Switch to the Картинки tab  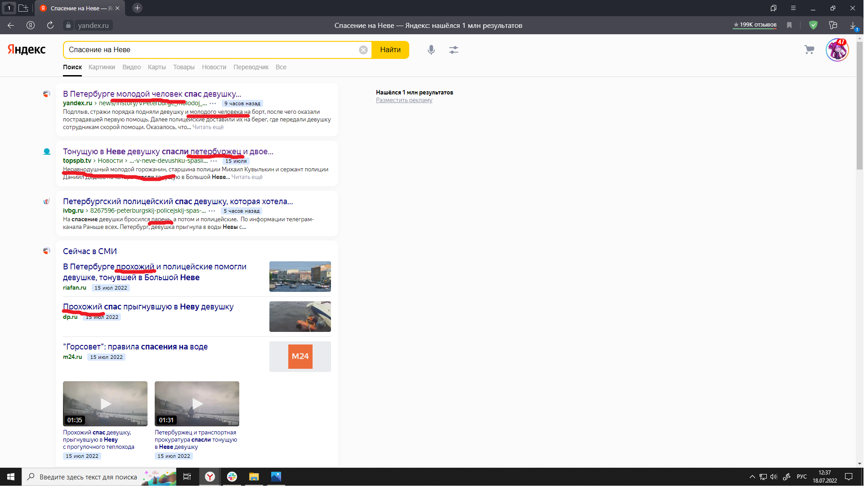[x=102, y=67]
